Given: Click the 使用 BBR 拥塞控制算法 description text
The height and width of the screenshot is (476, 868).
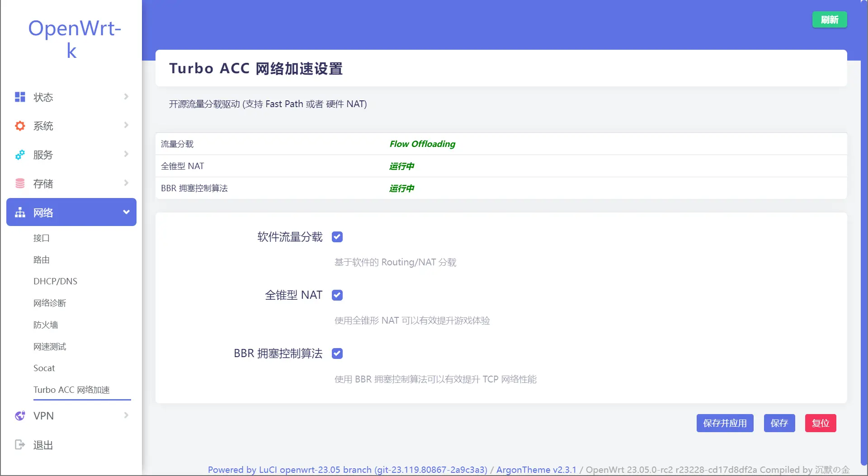Looking at the screenshot, I should coord(435,379).
